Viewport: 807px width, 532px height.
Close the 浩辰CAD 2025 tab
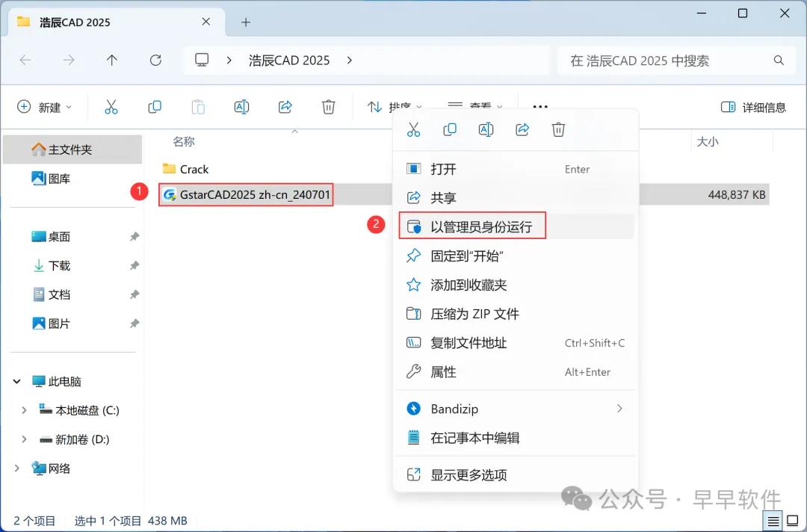tap(206, 22)
